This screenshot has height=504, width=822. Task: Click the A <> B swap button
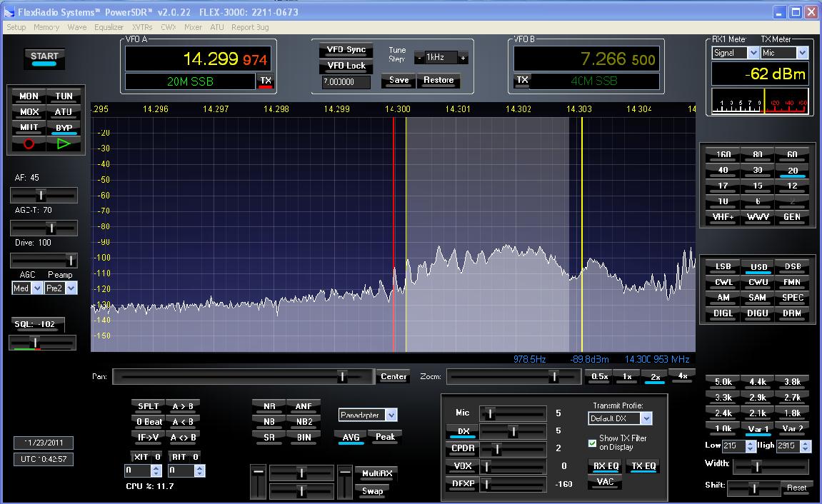[182, 438]
